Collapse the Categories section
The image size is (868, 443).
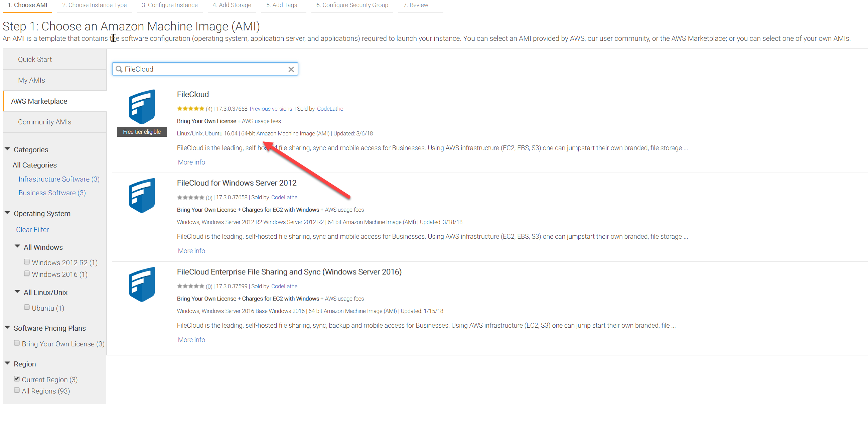(x=7, y=149)
